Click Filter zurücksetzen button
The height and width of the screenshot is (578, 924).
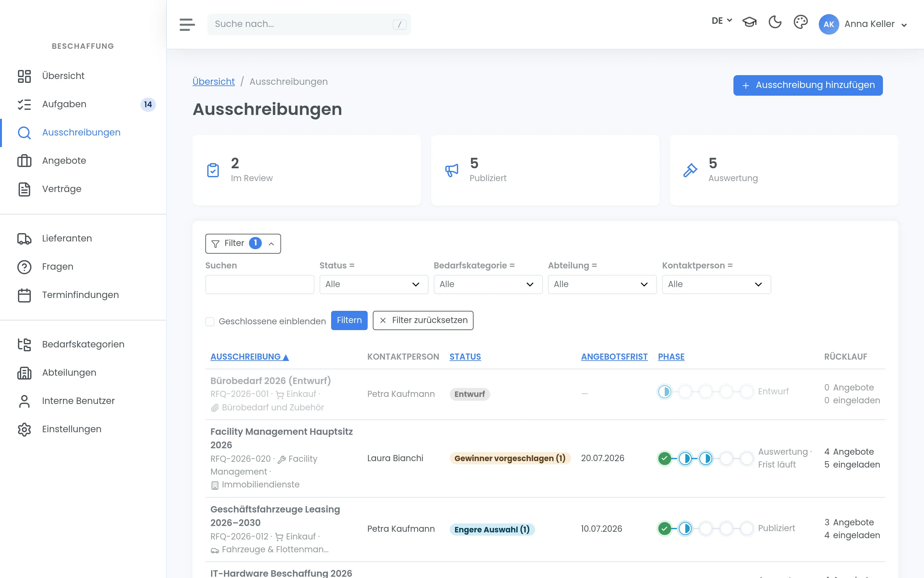[x=423, y=320]
